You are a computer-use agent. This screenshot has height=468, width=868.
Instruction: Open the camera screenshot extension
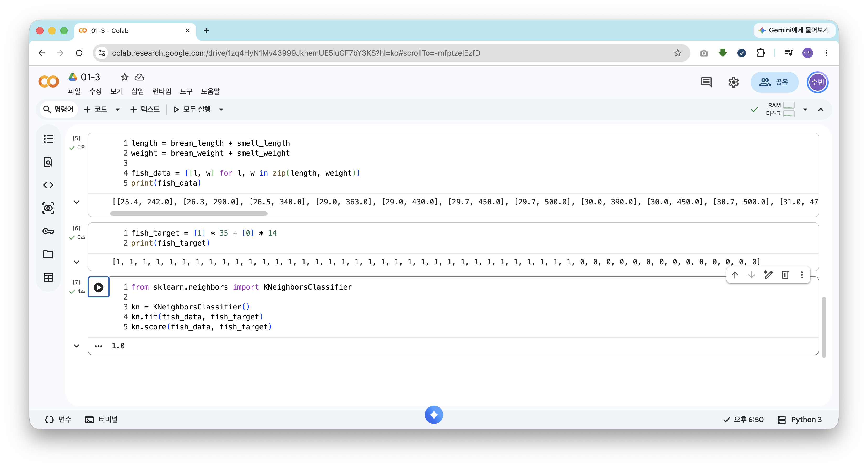[x=704, y=53]
